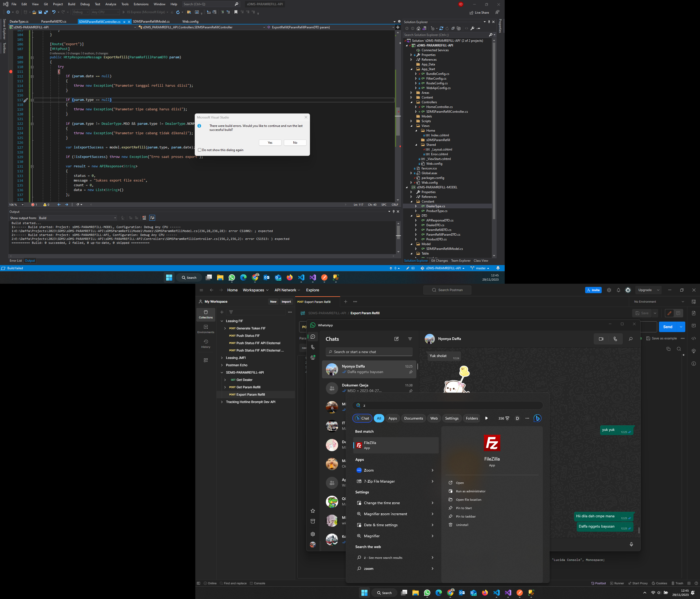The image size is (700, 599).
Task: Collapse the ExportRefill method outline toggle
Action: 32,57
